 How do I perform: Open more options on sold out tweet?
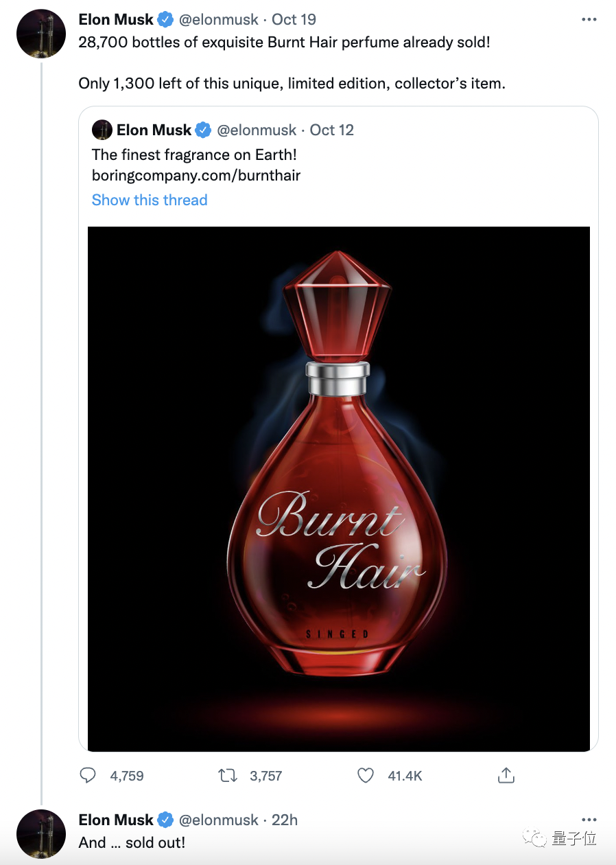[x=589, y=820]
